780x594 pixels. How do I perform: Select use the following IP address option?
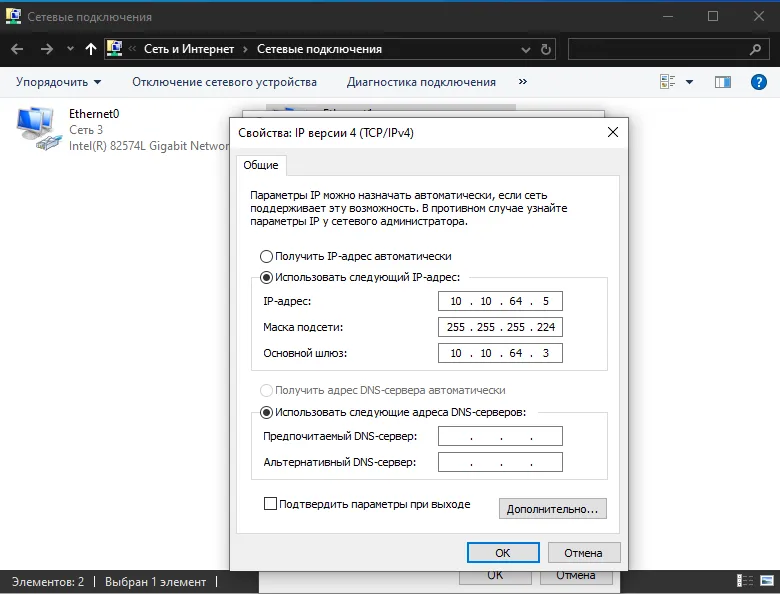click(266, 277)
